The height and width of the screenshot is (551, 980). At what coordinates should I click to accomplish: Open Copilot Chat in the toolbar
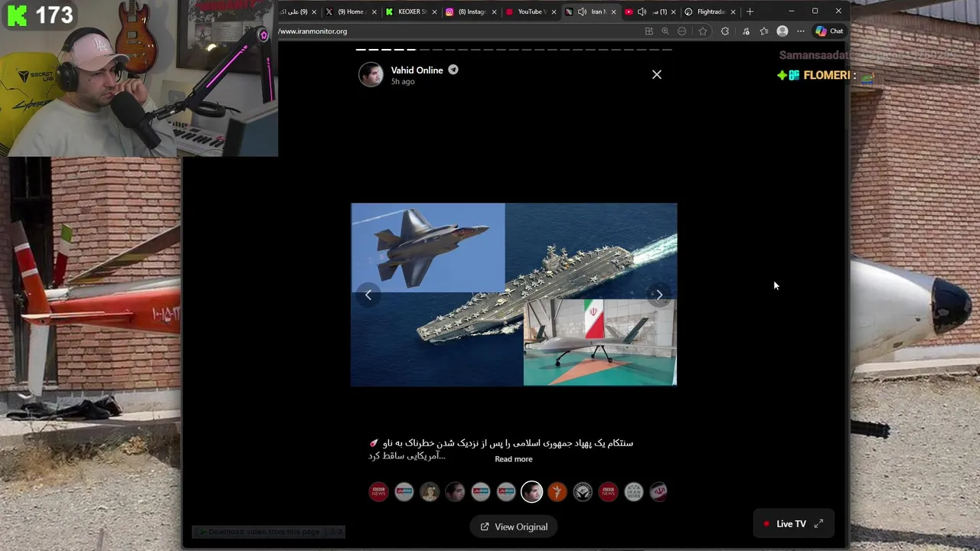(830, 31)
